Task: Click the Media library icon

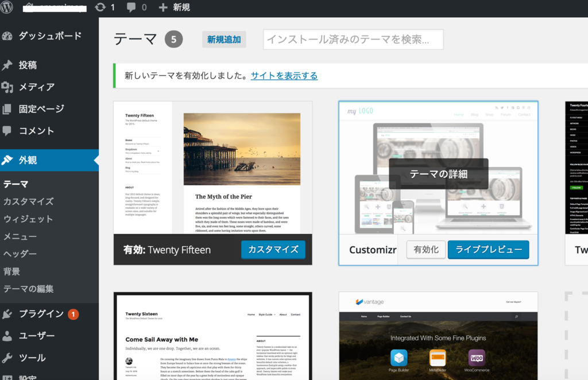Action: tap(7, 87)
